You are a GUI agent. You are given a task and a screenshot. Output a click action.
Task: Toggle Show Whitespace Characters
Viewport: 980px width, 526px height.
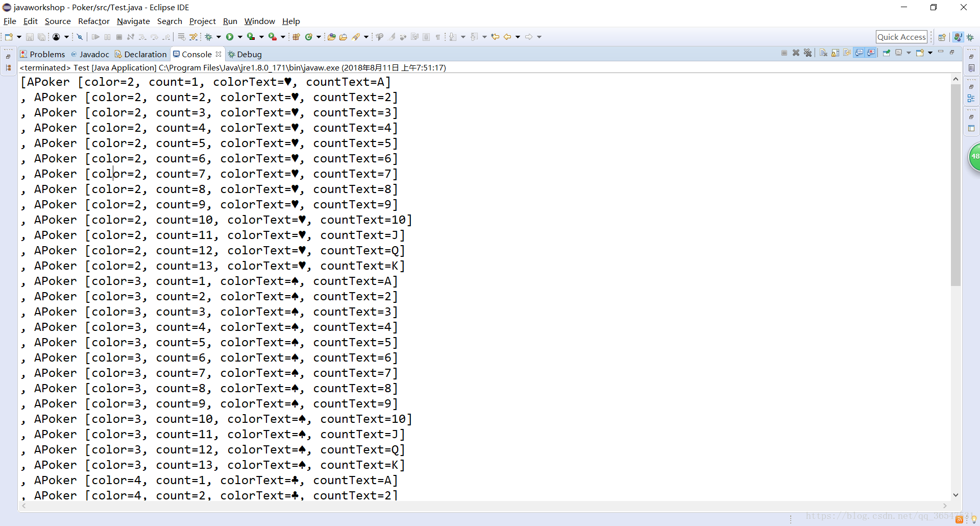[437, 37]
